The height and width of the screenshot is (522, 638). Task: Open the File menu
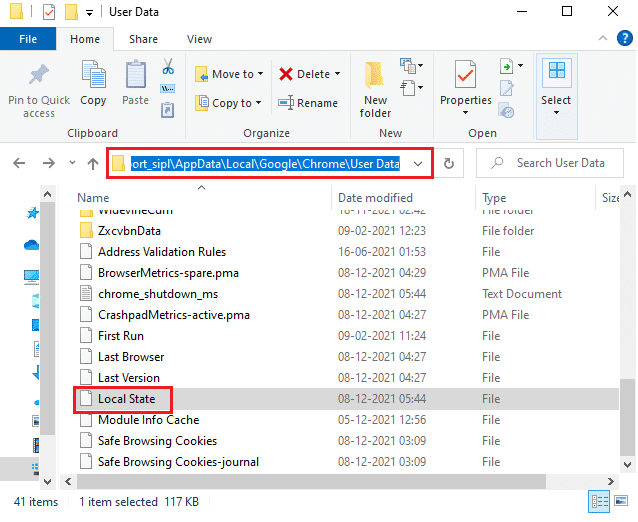28,39
